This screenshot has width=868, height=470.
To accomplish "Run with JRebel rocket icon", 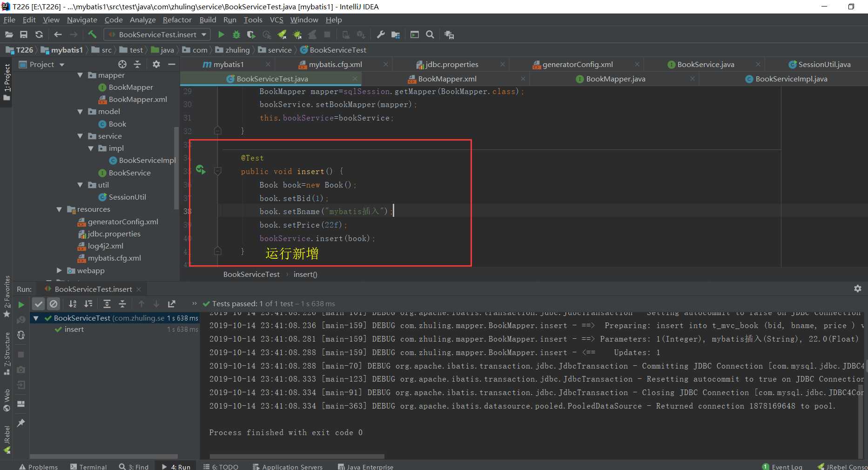I will coord(282,34).
